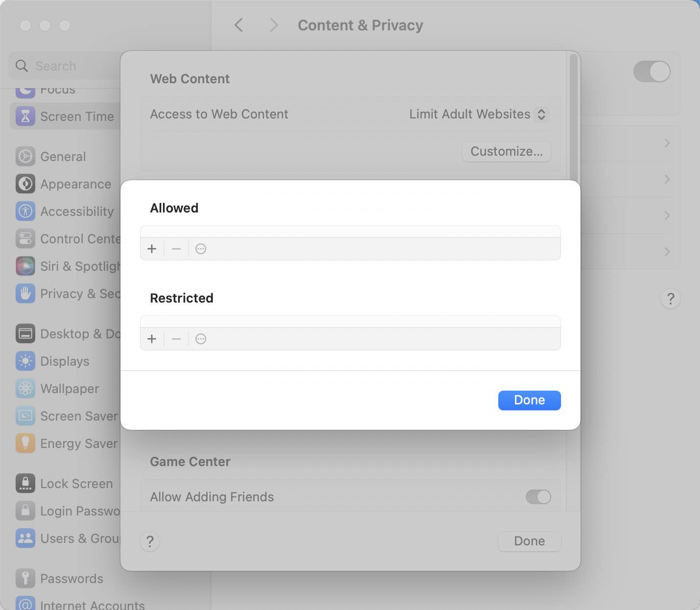Click the help question mark in sheet
700x610 pixels.
(150, 541)
